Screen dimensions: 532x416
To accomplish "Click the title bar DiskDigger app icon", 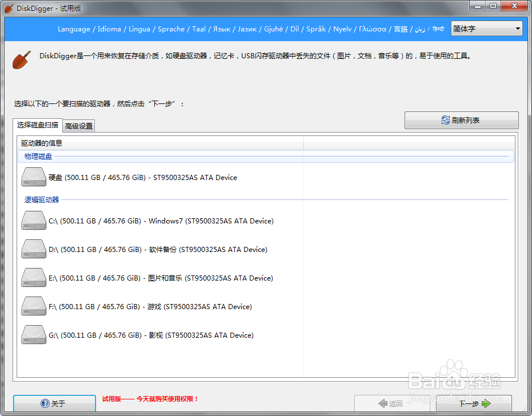I will click(9, 9).
